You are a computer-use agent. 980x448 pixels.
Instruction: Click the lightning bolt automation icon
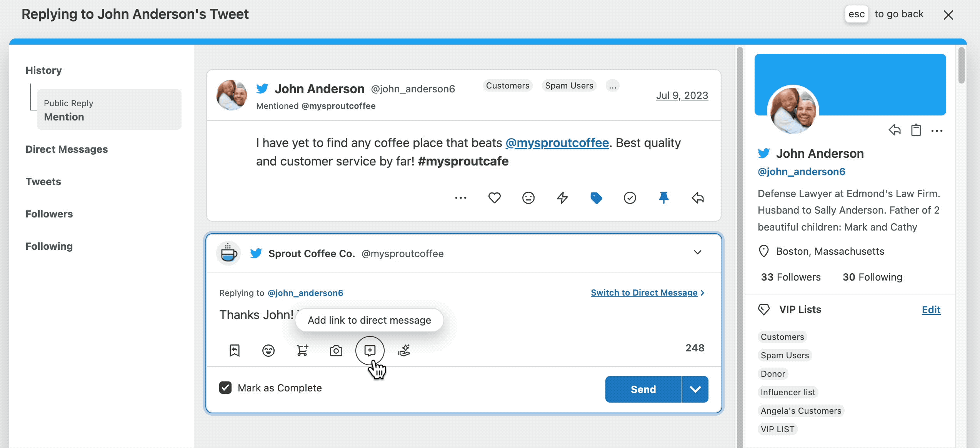click(562, 198)
